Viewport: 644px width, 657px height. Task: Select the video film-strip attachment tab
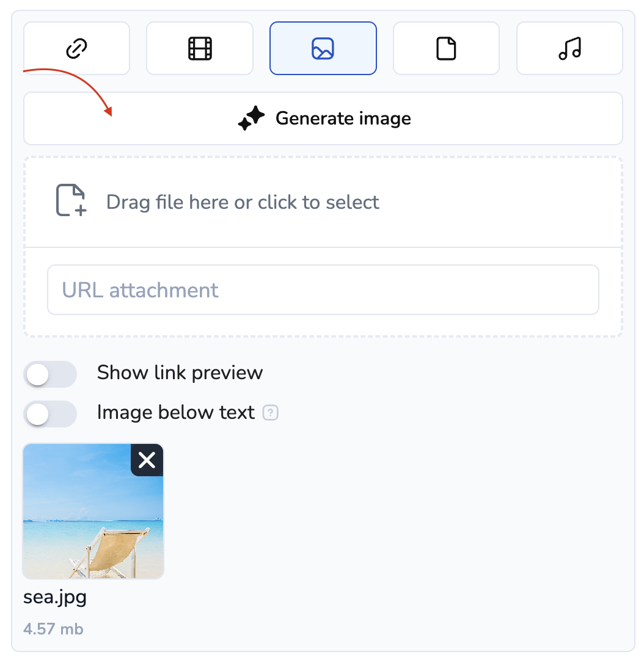pyautogui.click(x=200, y=48)
